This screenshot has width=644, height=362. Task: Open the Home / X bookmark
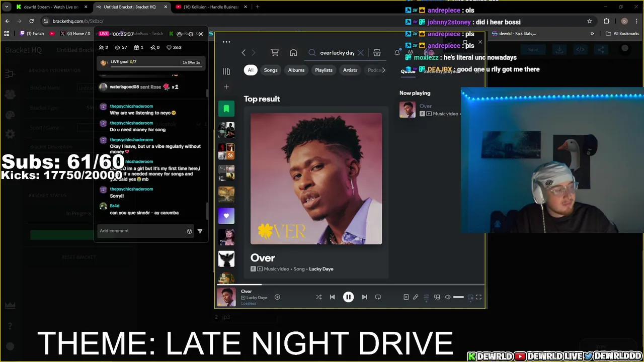(x=75, y=34)
